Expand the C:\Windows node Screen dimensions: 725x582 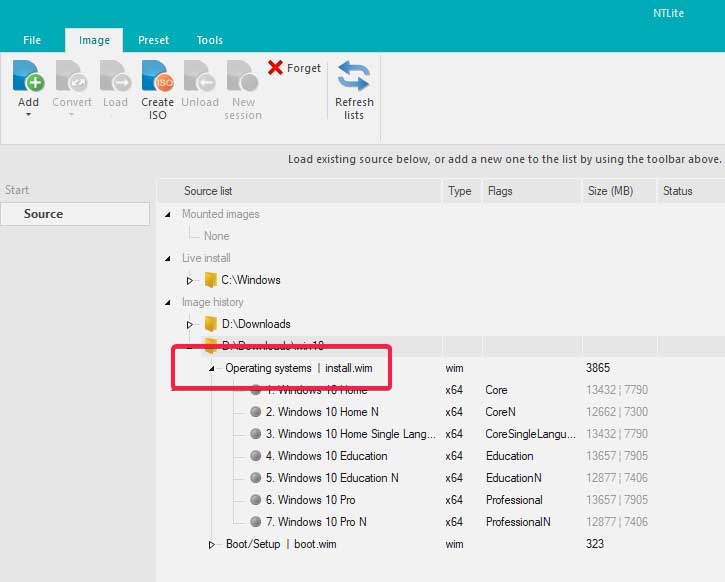[190, 280]
